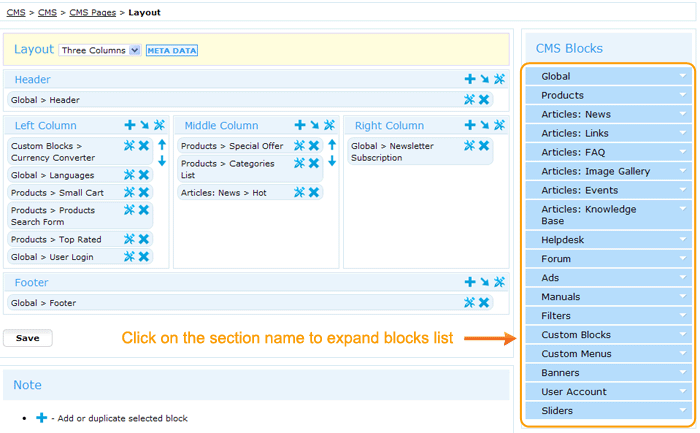Edit settings of Global > Languages block
The image size is (700, 433).
(x=129, y=175)
